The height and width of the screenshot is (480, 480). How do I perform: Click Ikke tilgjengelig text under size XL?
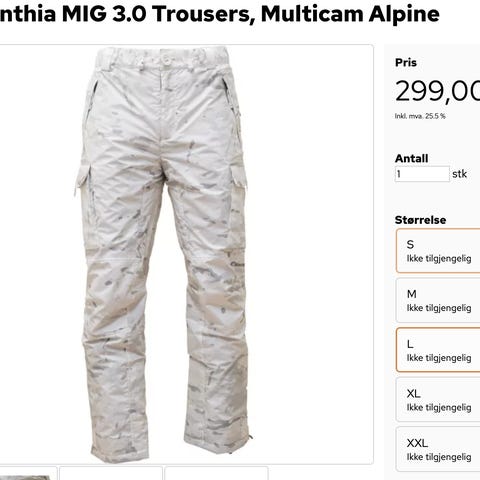(x=439, y=407)
